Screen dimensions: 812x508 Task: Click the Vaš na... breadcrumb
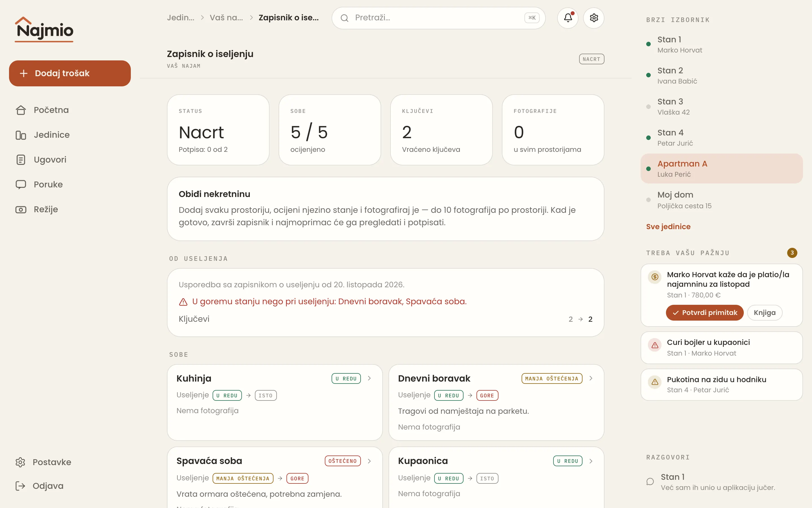click(x=226, y=17)
